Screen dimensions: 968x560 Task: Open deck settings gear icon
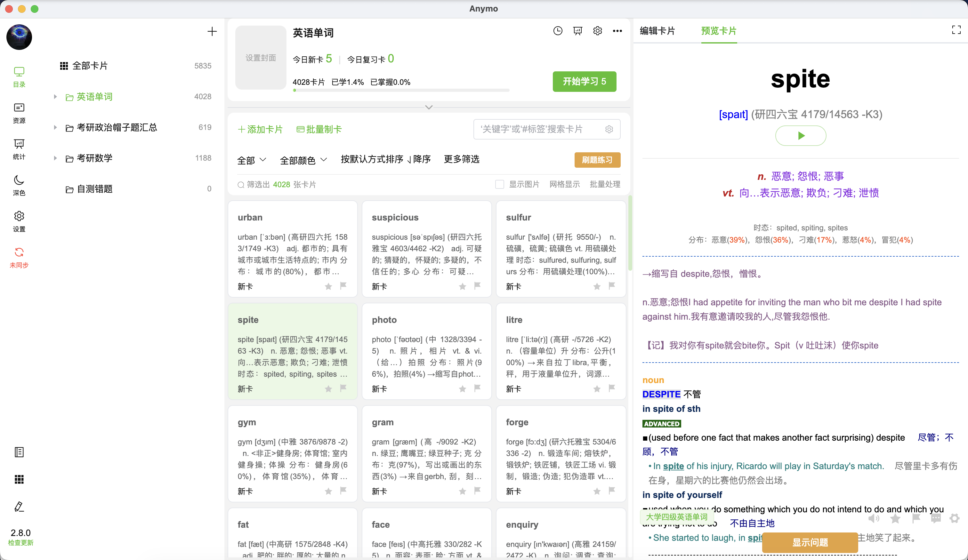pos(597,31)
